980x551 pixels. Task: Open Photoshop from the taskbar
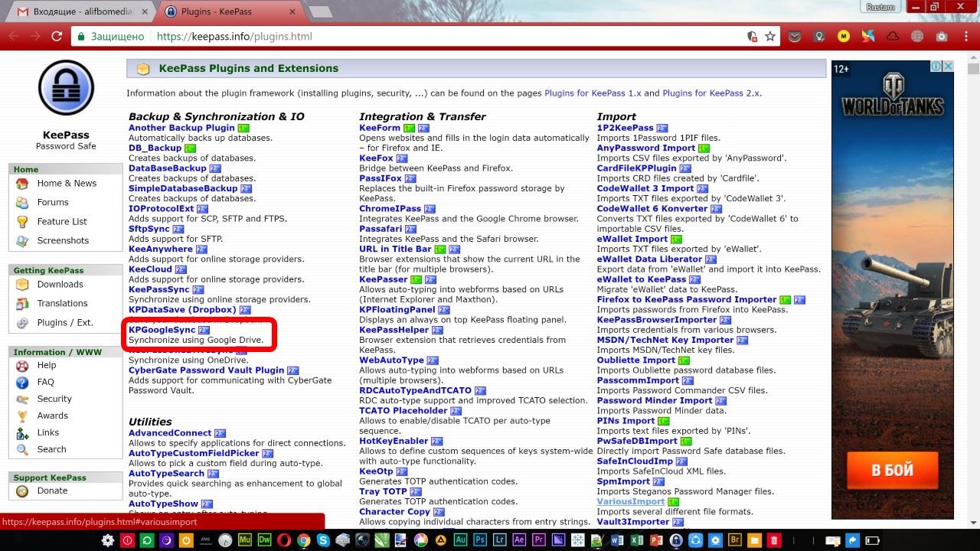tap(481, 540)
